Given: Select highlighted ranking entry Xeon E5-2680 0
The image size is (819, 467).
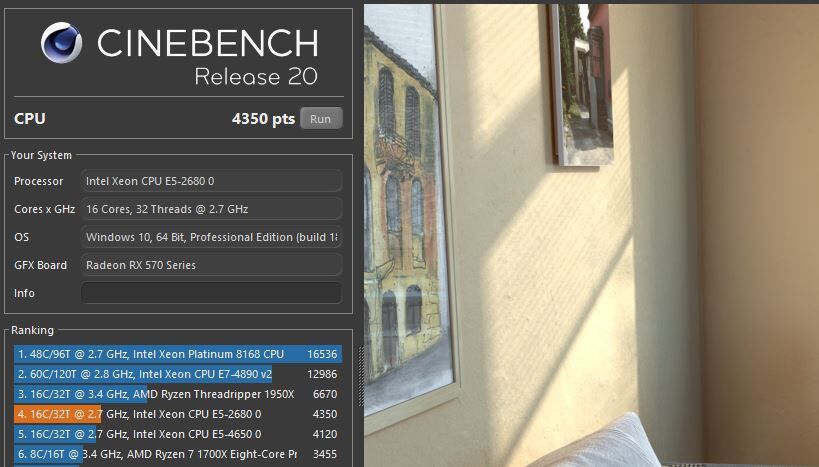Looking at the screenshot, I should (x=178, y=414).
